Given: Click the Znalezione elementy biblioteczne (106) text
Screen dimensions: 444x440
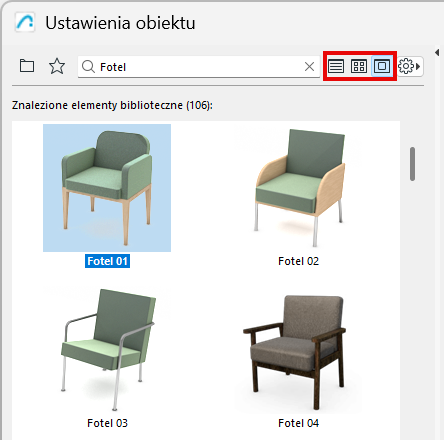Looking at the screenshot, I should 112,105.
